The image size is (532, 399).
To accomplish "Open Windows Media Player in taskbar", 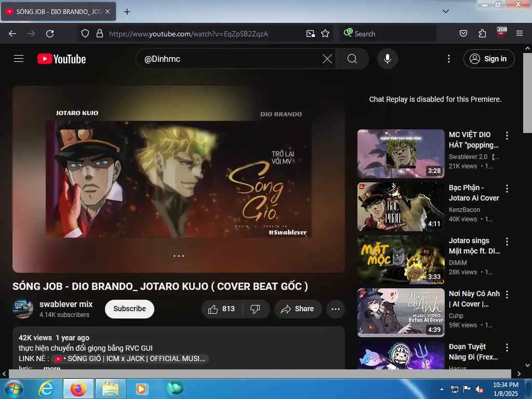I will (141, 389).
